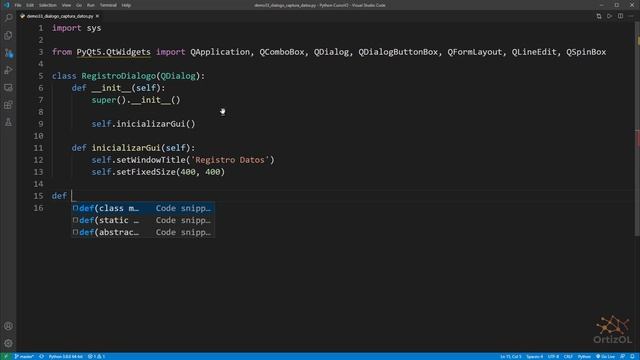Open the Testing flask view
Image resolution: width=640 pixels, height=360 pixels.
point(8,122)
